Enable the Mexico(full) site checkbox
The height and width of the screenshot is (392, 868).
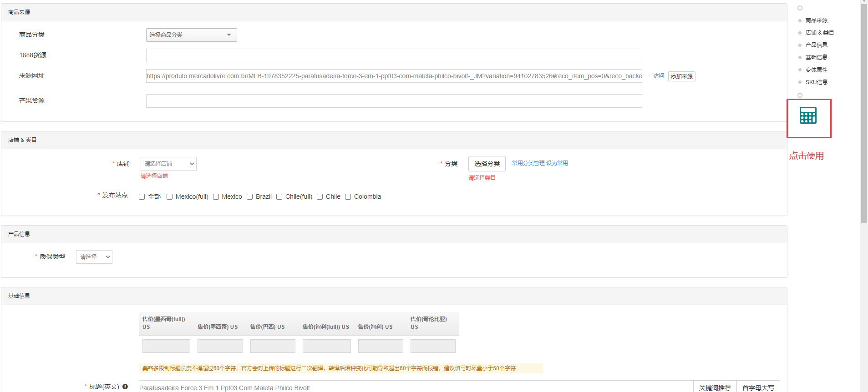[x=170, y=197]
